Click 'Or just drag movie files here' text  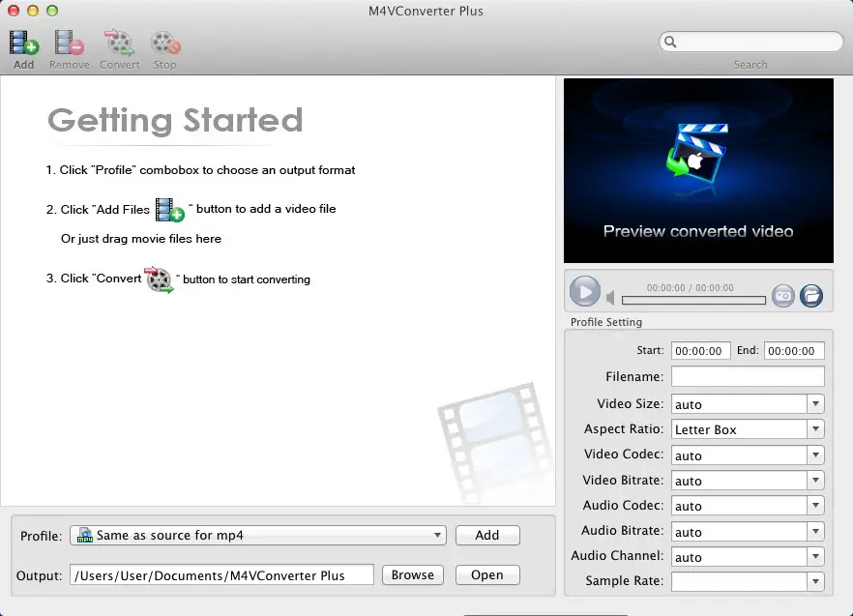tap(141, 239)
